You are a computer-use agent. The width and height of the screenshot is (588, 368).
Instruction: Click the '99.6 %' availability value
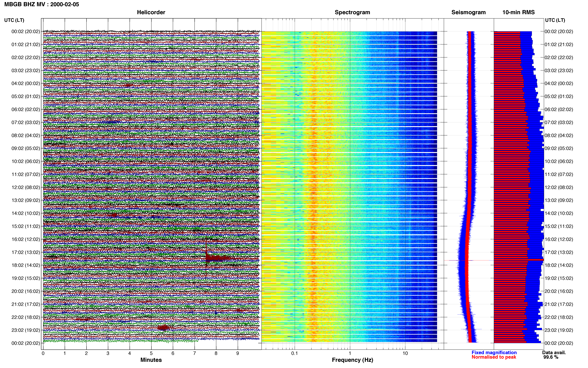(x=551, y=357)
